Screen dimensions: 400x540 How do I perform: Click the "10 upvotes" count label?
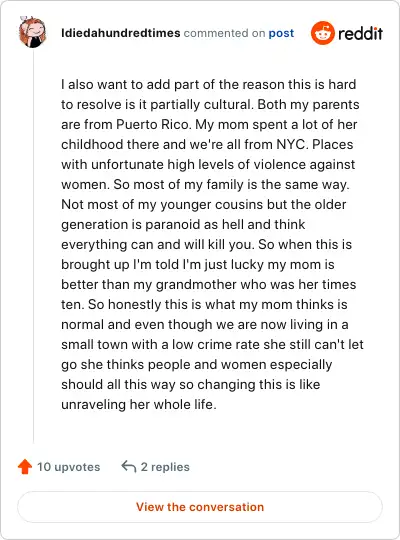[69, 467]
